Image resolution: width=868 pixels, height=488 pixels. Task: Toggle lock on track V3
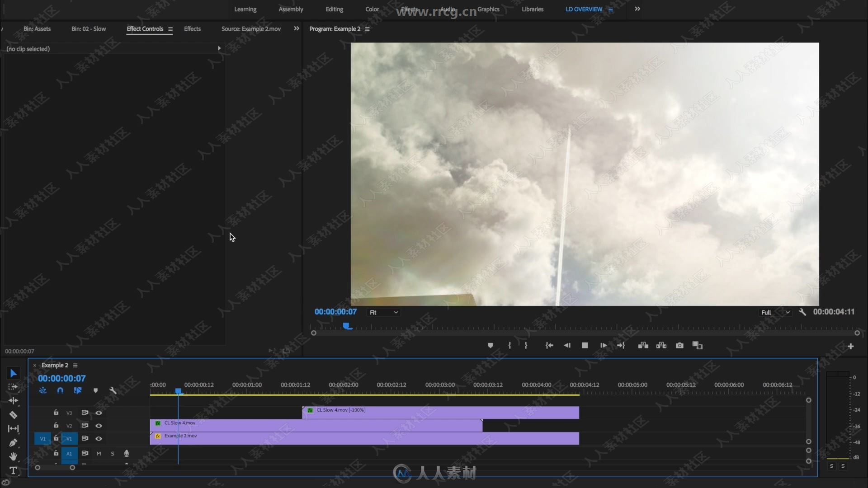point(56,413)
